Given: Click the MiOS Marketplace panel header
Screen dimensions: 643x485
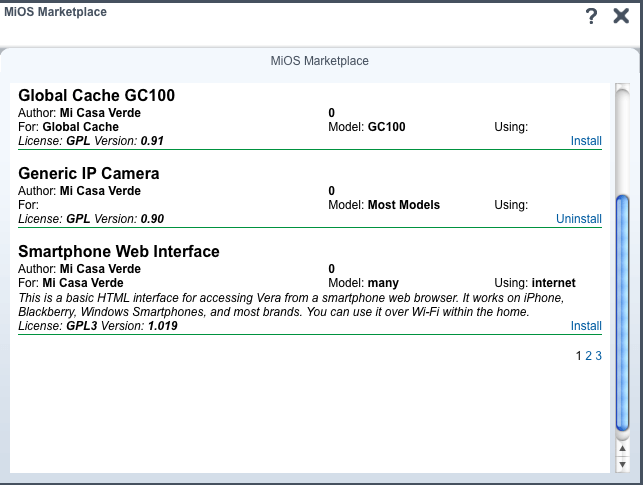Looking at the screenshot, I should [x=319, y=61].
